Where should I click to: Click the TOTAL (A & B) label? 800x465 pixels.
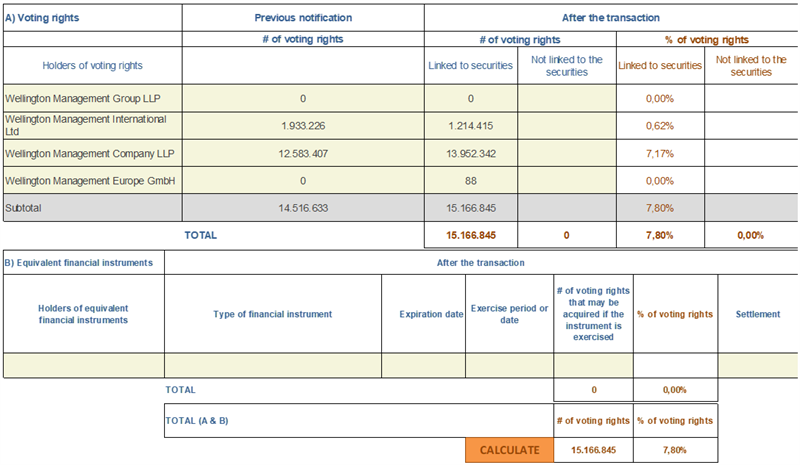click(197, 421)
